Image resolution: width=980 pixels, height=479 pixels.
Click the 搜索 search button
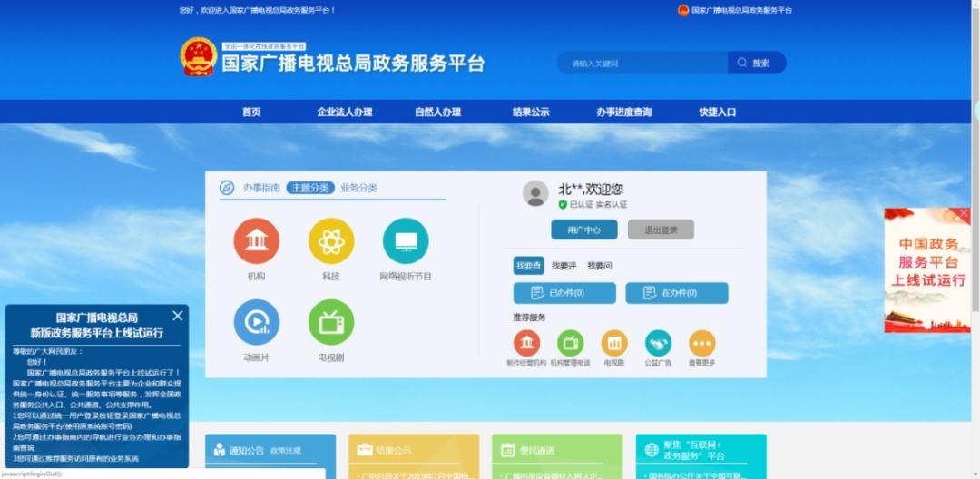(756, 63)
